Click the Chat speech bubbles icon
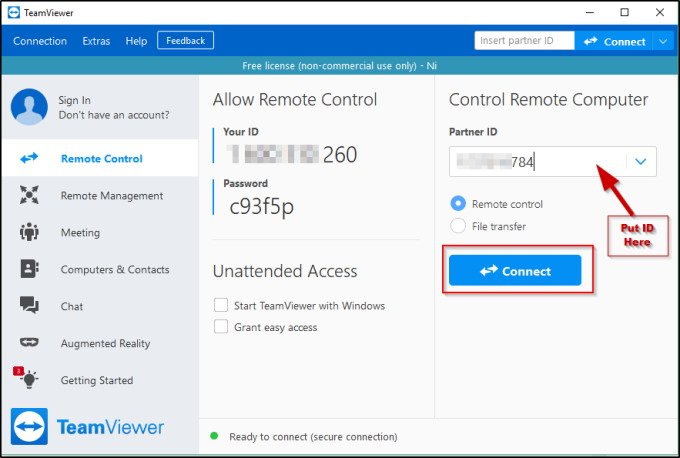Screen dimensions: 680x458 click(29, 305)
